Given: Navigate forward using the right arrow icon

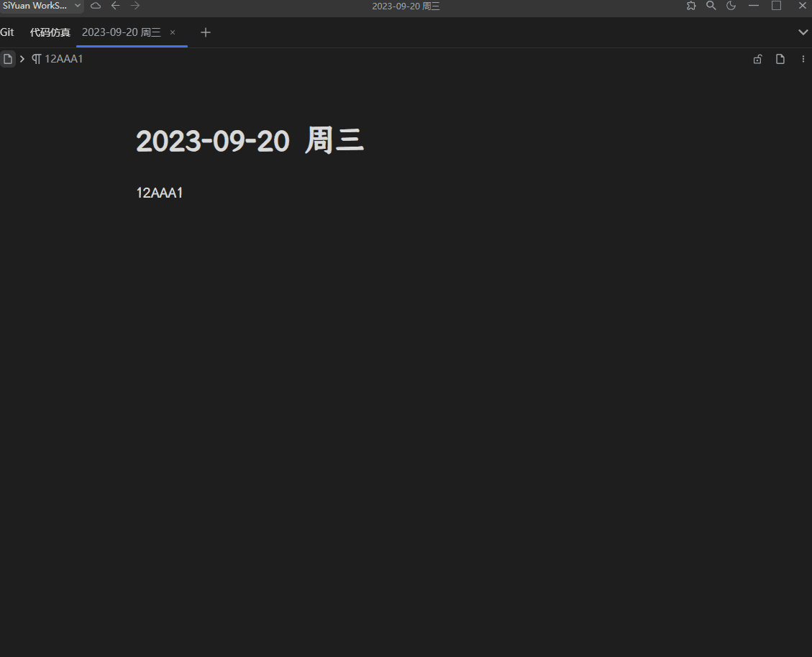Looking at the screenshot, I should (135, 6).
